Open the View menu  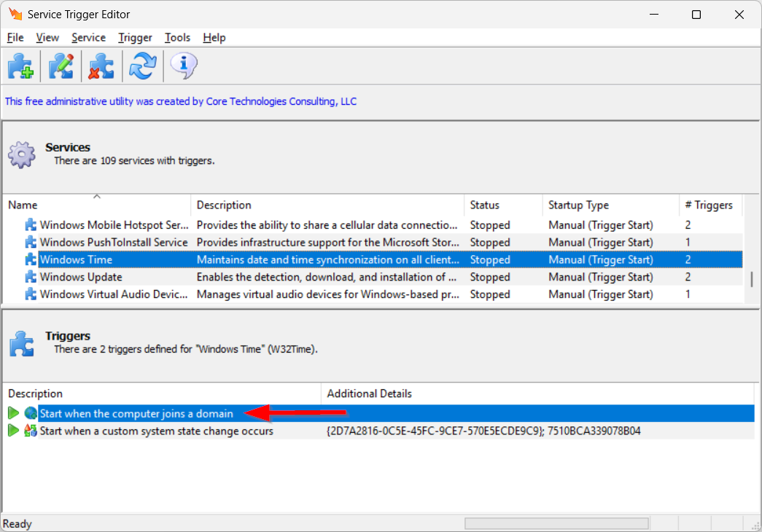47,38
